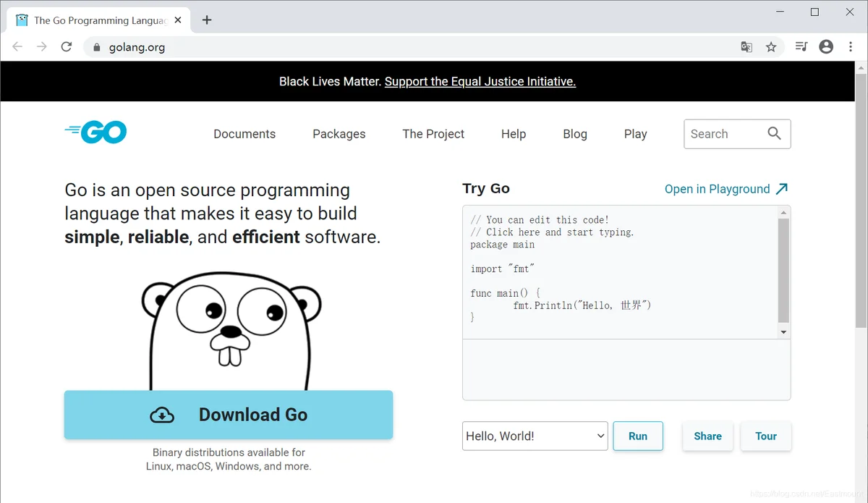Click the Tour button

(766, 436)
